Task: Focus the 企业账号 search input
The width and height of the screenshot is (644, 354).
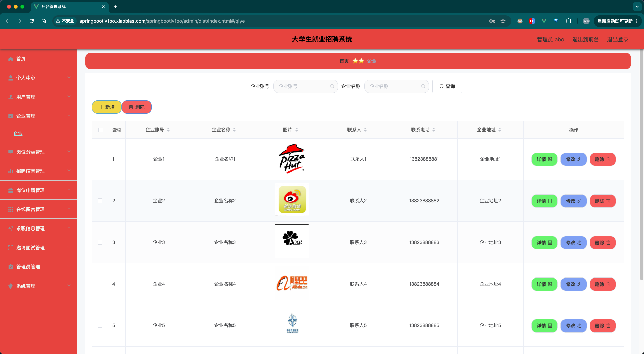Action: 306,86
